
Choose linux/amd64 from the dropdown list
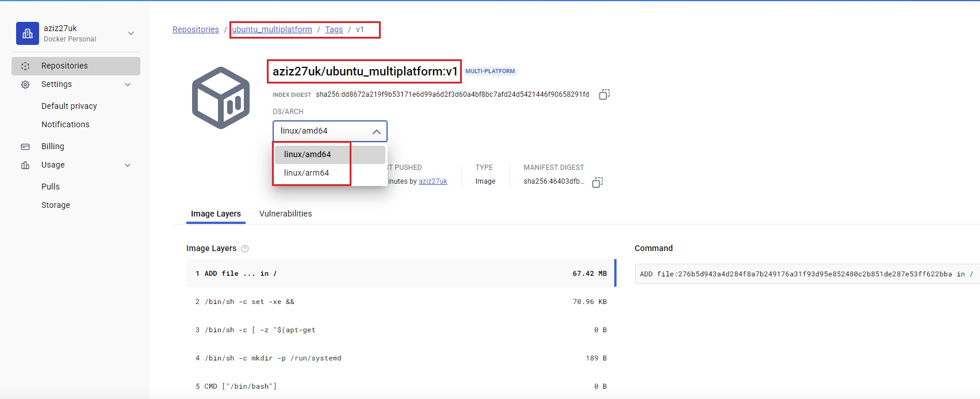point(330,154)
